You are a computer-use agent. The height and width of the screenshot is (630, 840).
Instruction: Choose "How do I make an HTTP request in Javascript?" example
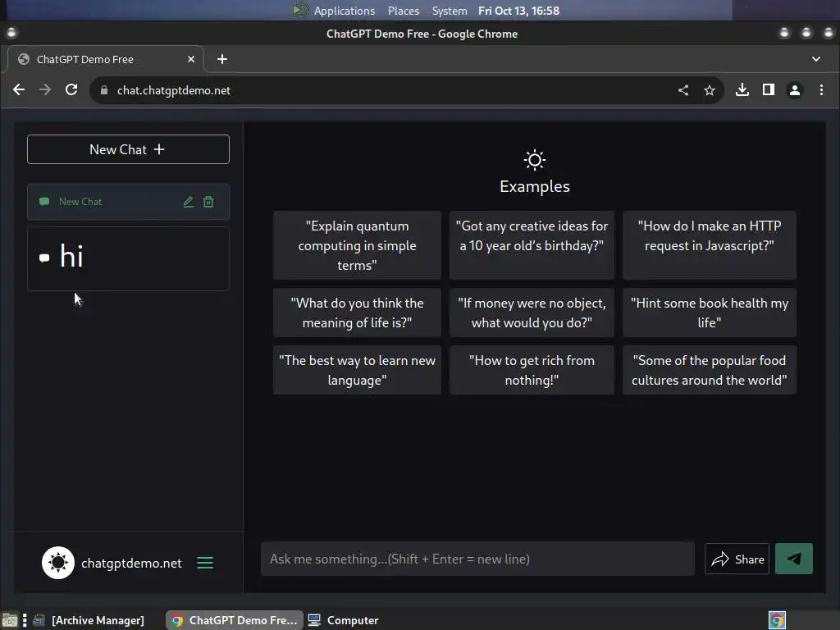[x=710, y=245]
